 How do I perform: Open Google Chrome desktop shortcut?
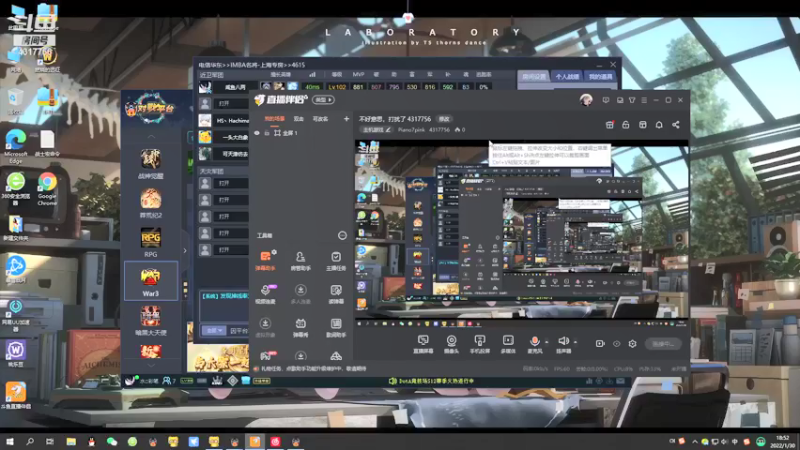[x=47, y=188]
